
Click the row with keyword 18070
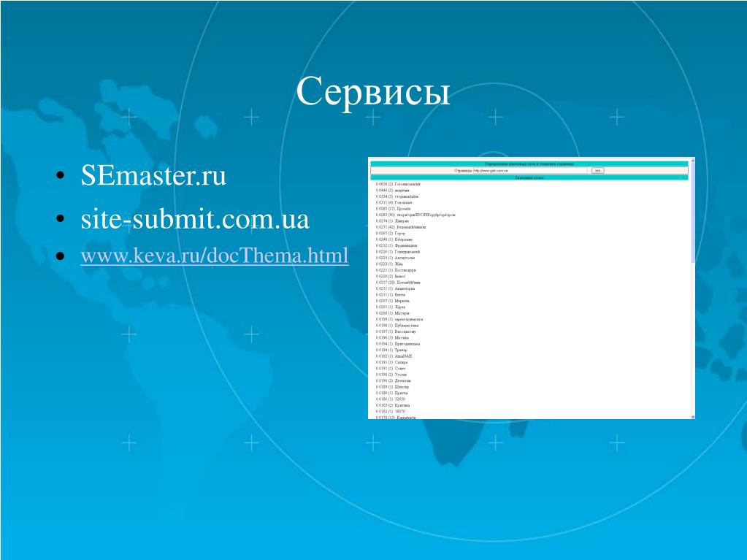point(390,412)
